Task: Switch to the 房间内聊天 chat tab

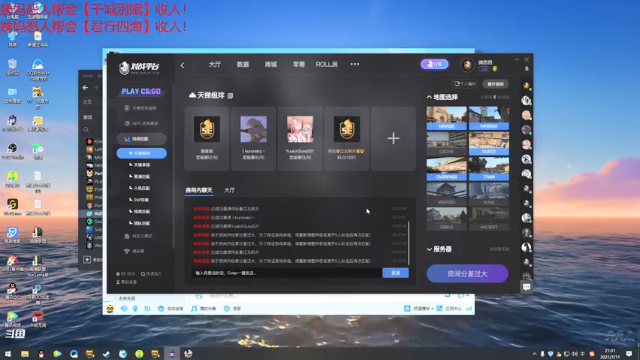Action: [199, 190]
